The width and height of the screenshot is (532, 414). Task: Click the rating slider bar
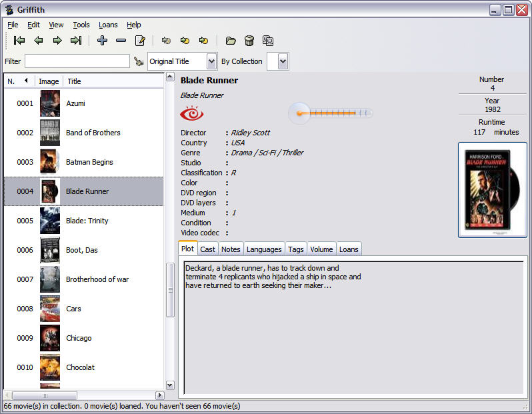click(x=331, y=113)
